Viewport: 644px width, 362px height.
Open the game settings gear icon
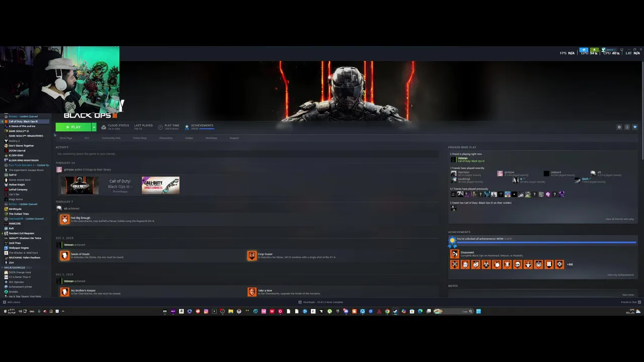point(619,127)
